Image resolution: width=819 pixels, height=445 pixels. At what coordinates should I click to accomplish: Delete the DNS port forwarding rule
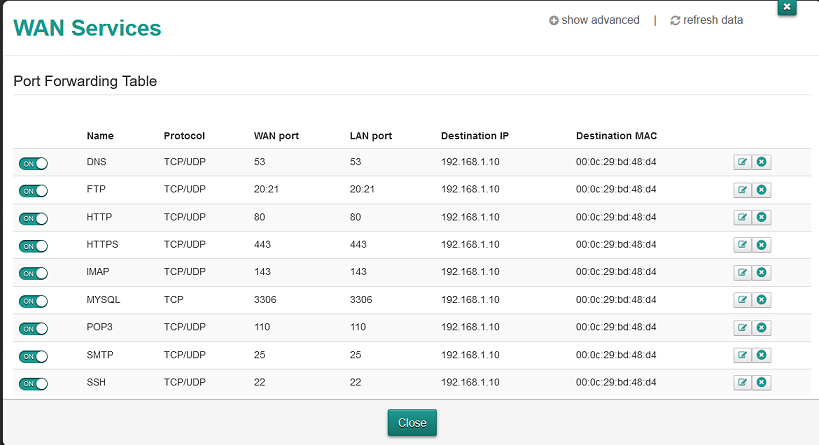point(762,162)
